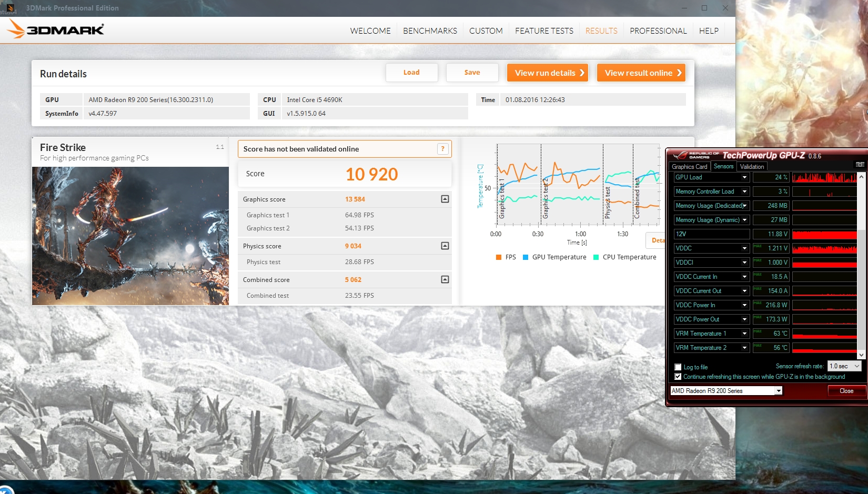
Task: Open the Graphics Card tab in GPU-Z
Action: coord(690,167)
